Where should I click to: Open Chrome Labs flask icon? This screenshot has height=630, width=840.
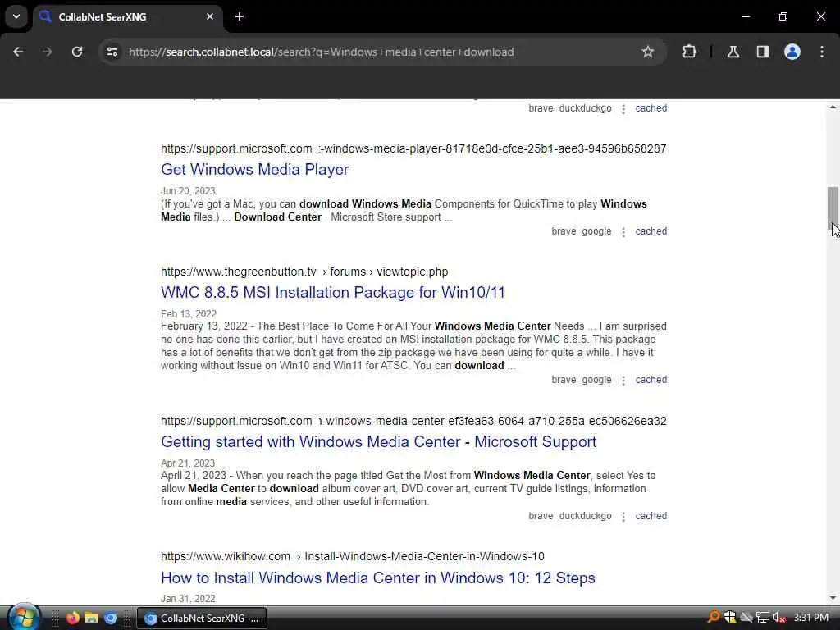pos(733,52)
